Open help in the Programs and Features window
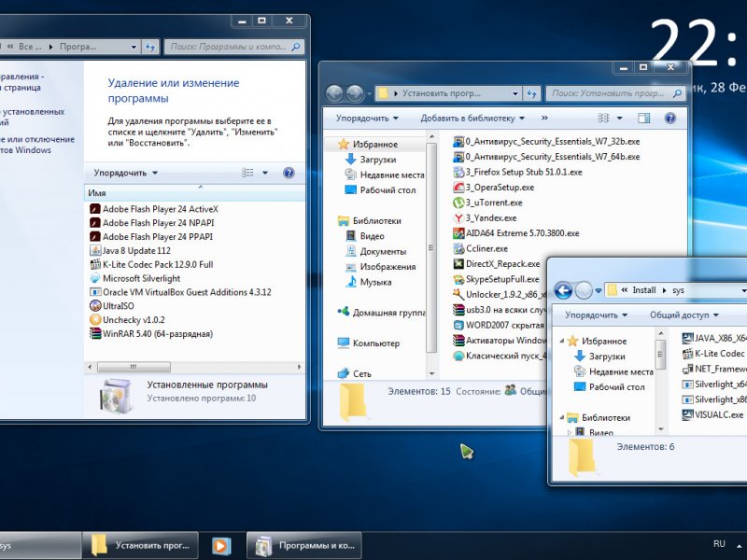This screenshot has width=747, height=560. coord(289,173)
